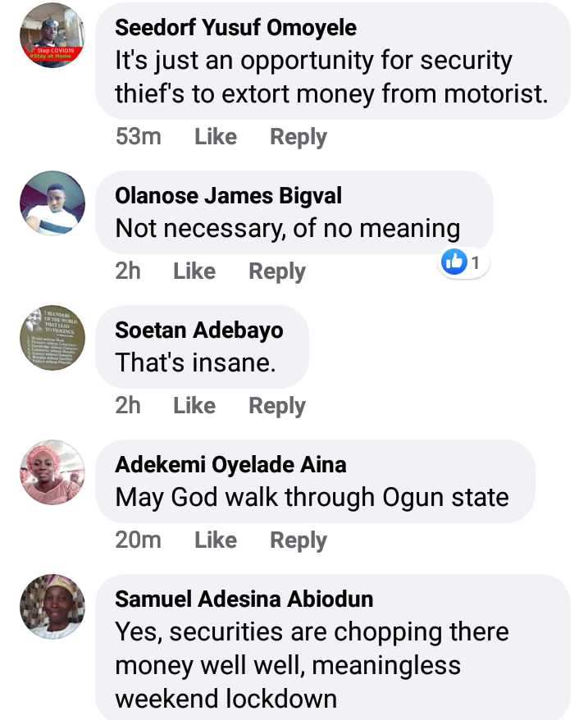
Task: Reply to Soetan Adebayo's comment
Action: (x=277, y=406)
